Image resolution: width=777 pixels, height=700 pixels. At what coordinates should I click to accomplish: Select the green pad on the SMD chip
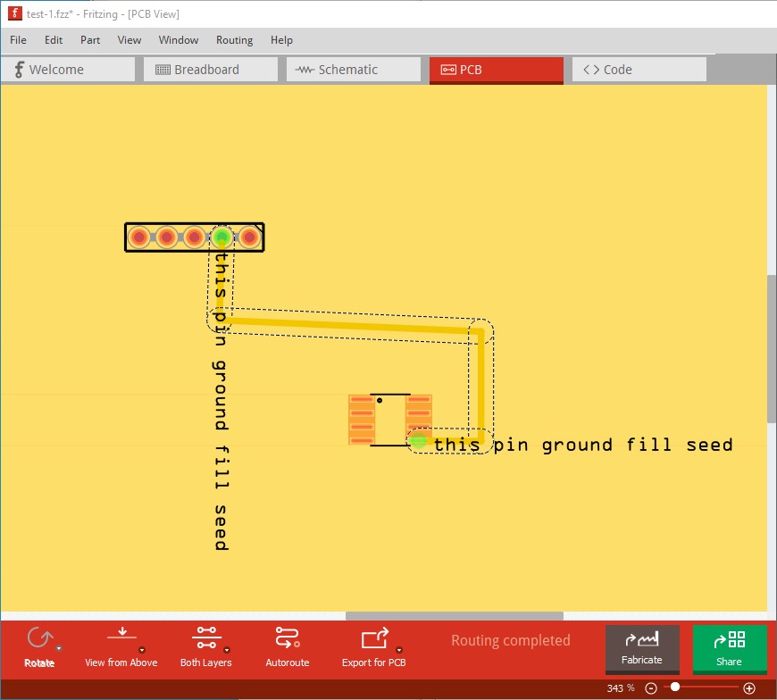coord(419,440)
